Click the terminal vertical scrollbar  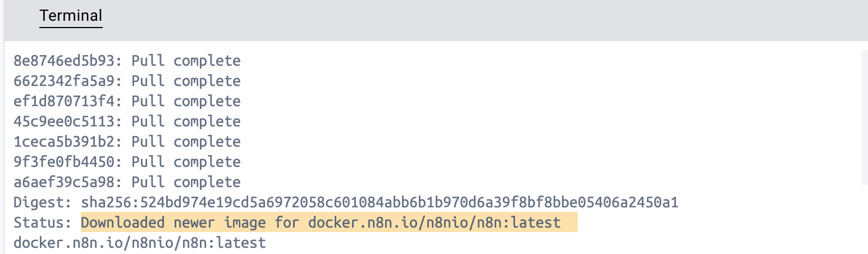(864, 117)
